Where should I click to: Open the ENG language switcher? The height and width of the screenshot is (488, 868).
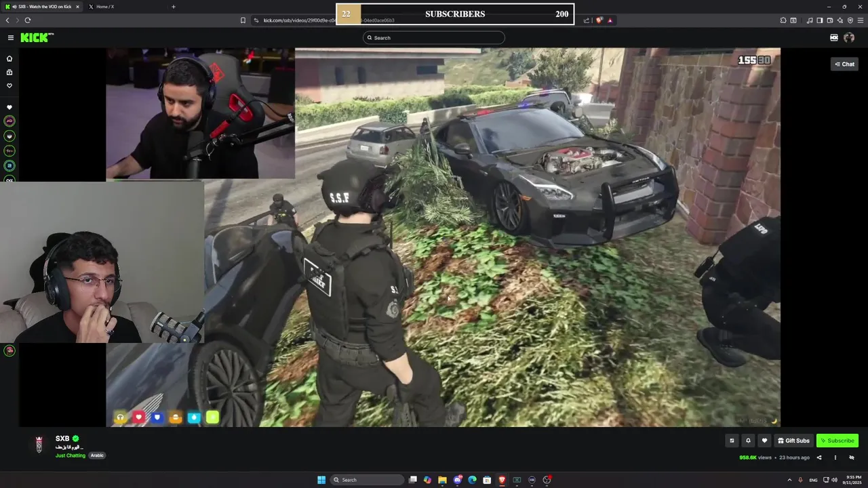pos(813,480)
